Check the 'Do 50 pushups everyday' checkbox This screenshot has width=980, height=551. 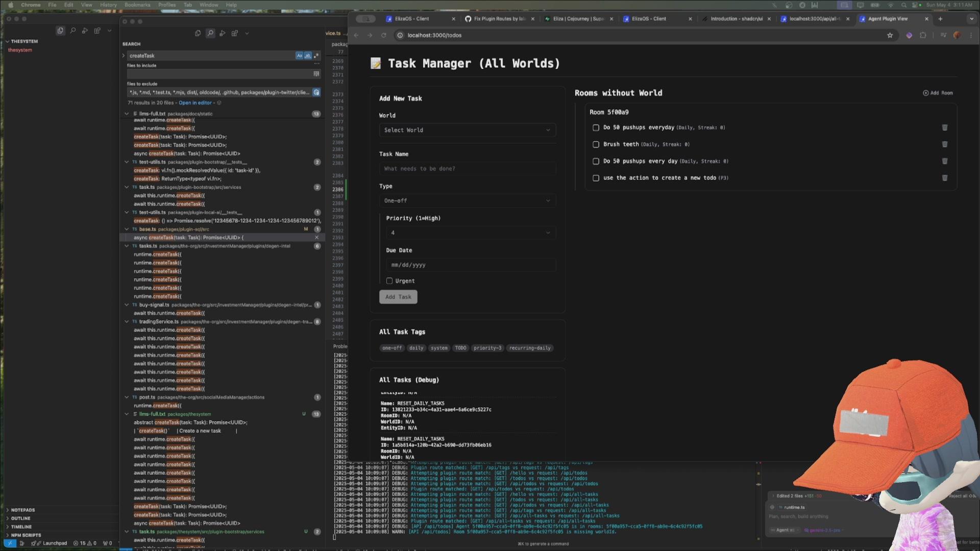596,128
